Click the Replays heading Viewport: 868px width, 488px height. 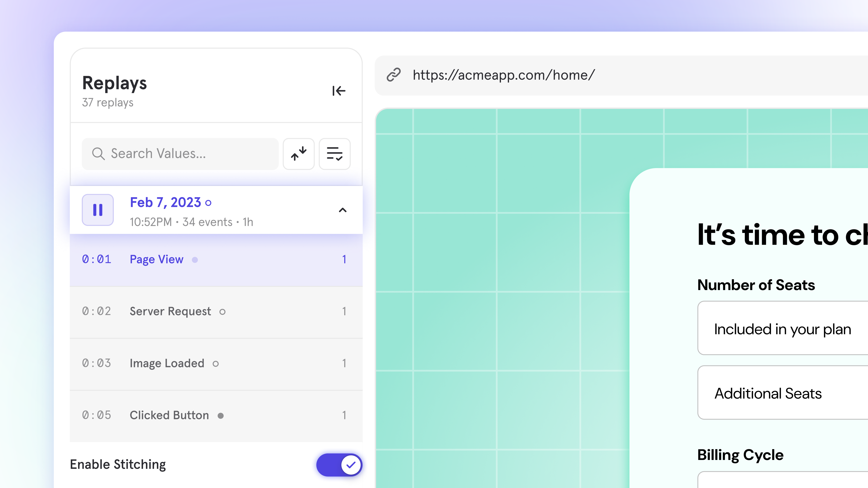click(115, 83)
